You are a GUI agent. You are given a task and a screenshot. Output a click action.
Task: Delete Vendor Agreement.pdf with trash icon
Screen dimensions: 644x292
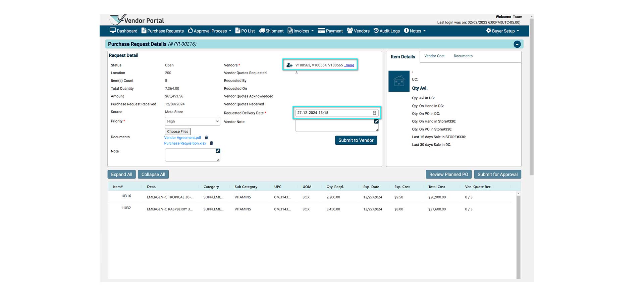(x=206, y=138)
